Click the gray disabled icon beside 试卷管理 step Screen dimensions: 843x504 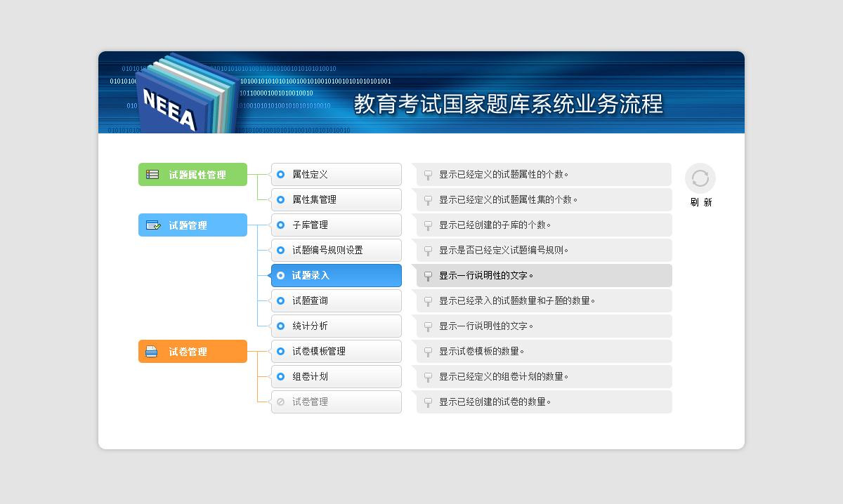coord(281,402)
